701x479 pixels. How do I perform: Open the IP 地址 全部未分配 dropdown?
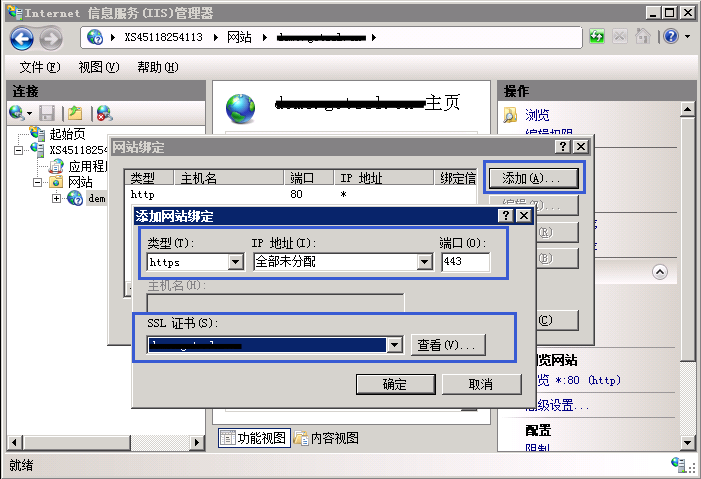(x=424, y=262)
